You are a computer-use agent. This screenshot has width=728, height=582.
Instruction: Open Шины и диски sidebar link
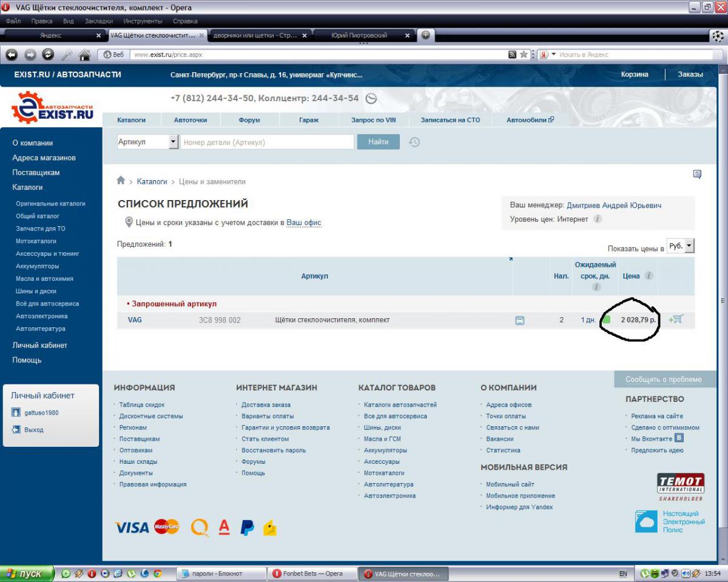click(36, 291)
